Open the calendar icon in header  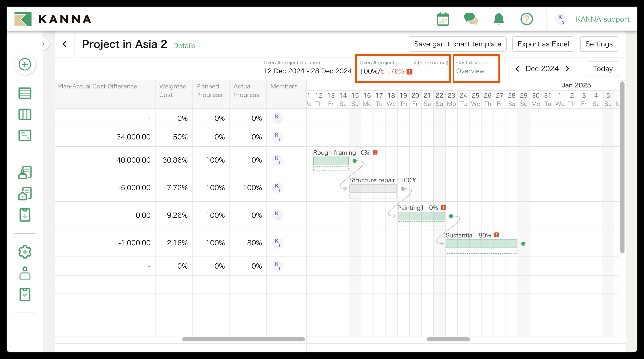click(x=443, y=19)
